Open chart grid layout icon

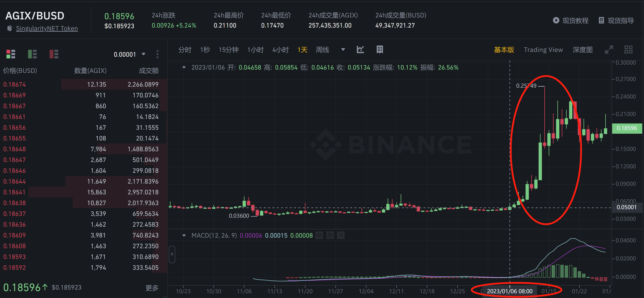[x=379, y=50]
